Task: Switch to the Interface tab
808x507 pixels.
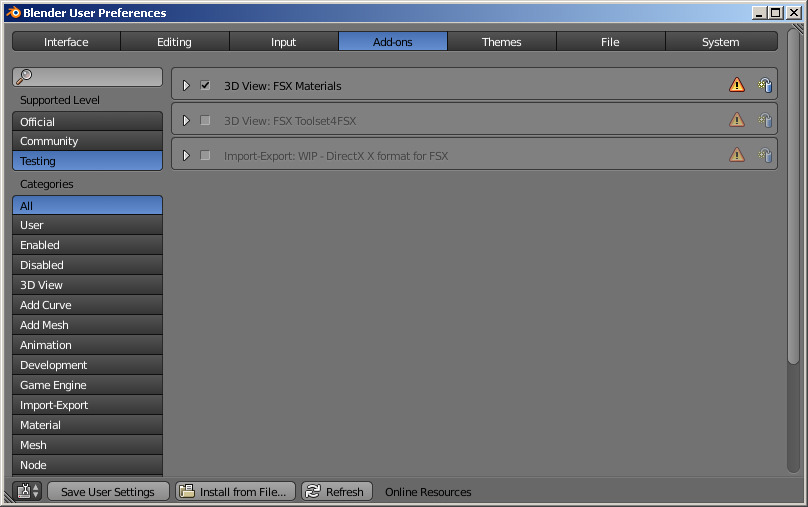Action: (66, 42)
